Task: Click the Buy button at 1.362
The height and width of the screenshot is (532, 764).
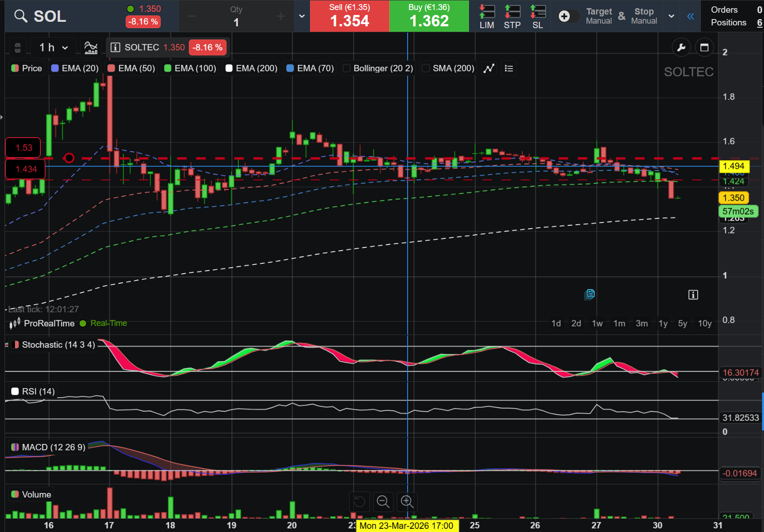Action: 429,16
